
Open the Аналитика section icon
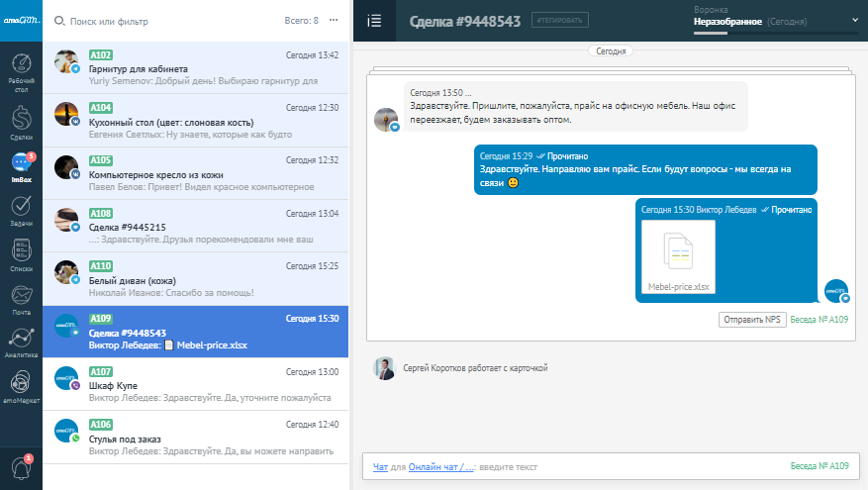[21, 341]
